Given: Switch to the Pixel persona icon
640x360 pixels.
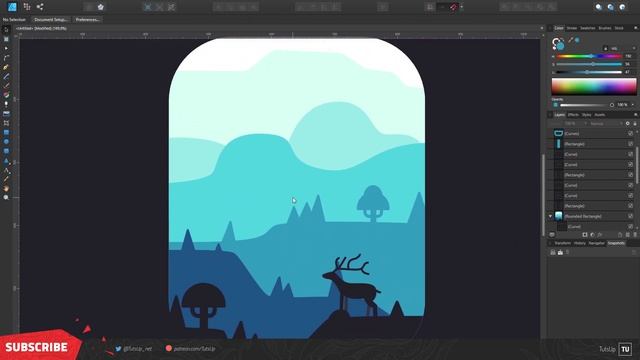Looking at the screenshot, I should point(27,7).
